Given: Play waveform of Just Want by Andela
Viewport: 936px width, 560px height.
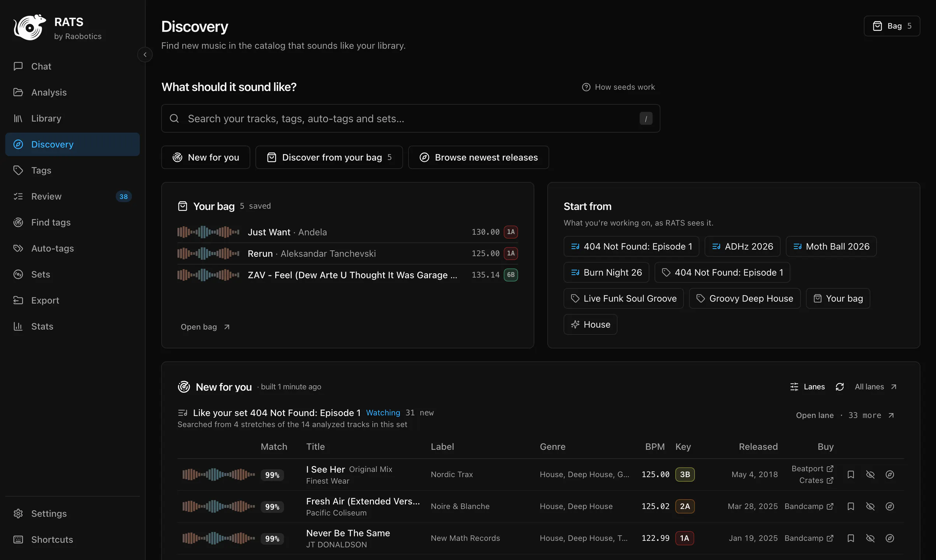Looking at the screenshot, I should (208, 232).
